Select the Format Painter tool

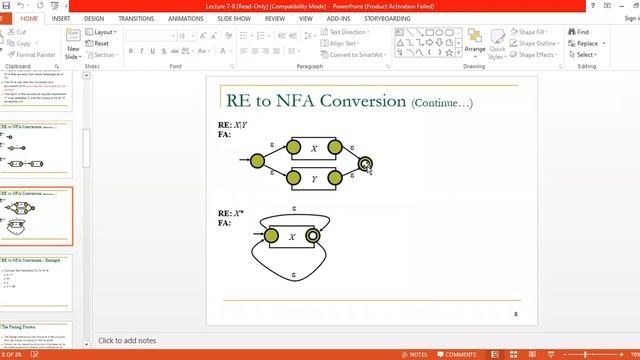click(31, 55)
